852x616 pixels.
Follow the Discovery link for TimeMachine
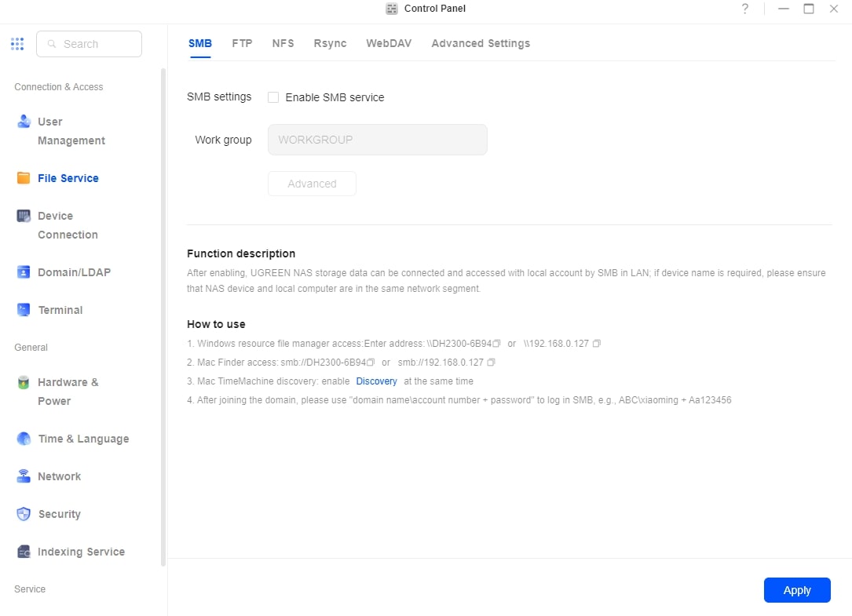376,381
